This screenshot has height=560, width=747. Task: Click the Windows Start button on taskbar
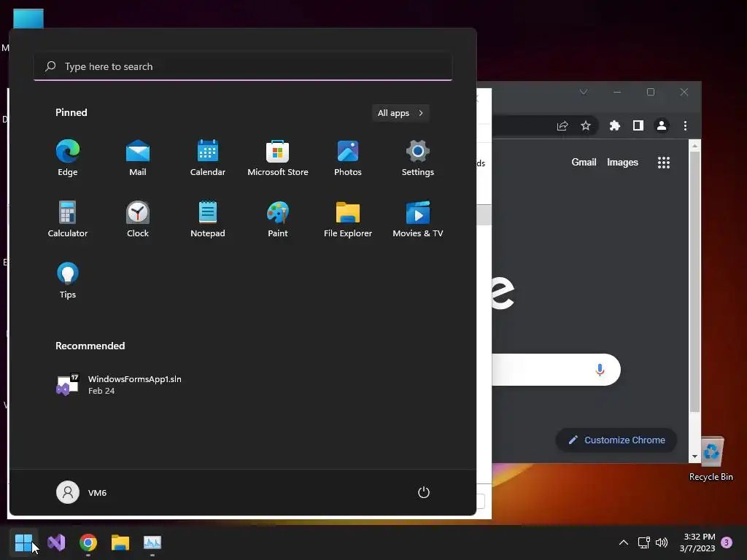tap(23, 542)
